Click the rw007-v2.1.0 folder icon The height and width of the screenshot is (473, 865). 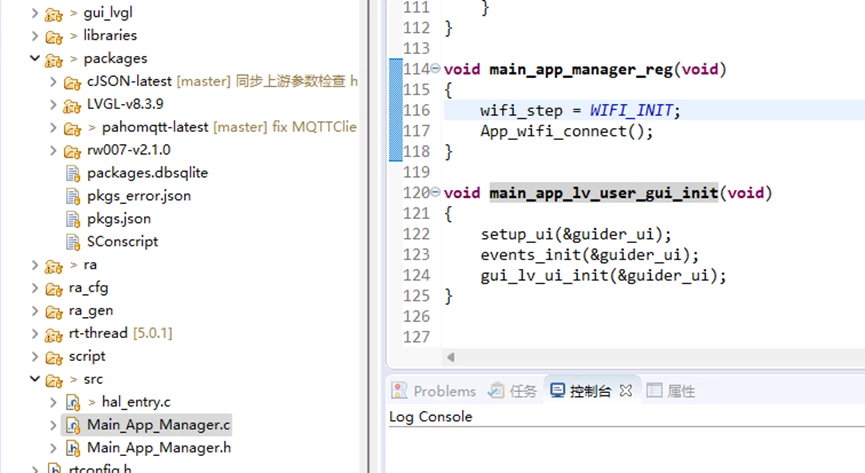[x=72, y=151]
